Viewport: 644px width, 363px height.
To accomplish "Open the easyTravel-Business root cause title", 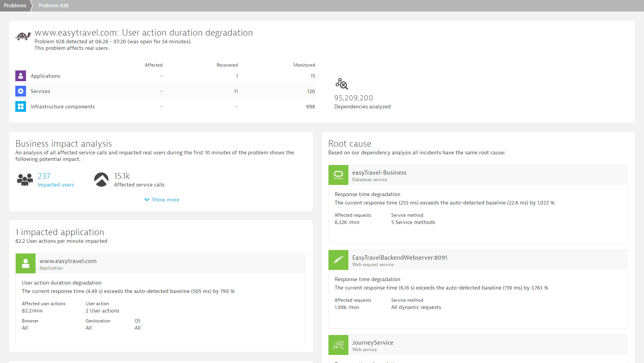I will tap(379, 173).
